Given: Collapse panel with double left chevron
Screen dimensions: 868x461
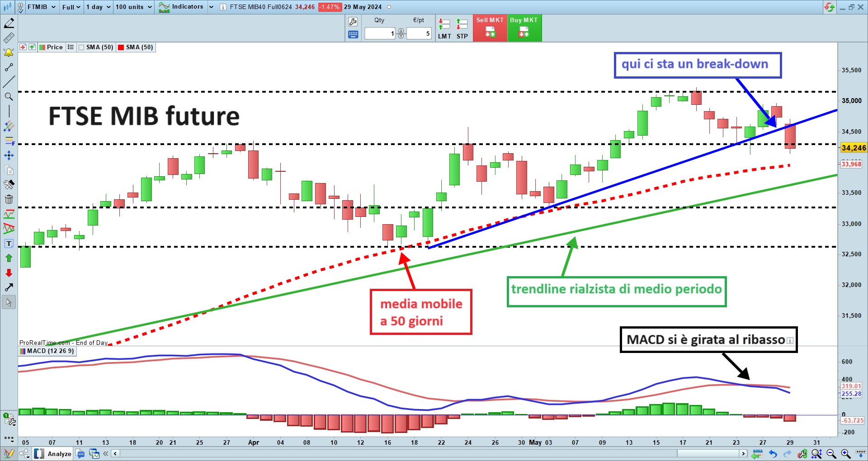Looking at the screenshot, I should (x=106, y=454).
